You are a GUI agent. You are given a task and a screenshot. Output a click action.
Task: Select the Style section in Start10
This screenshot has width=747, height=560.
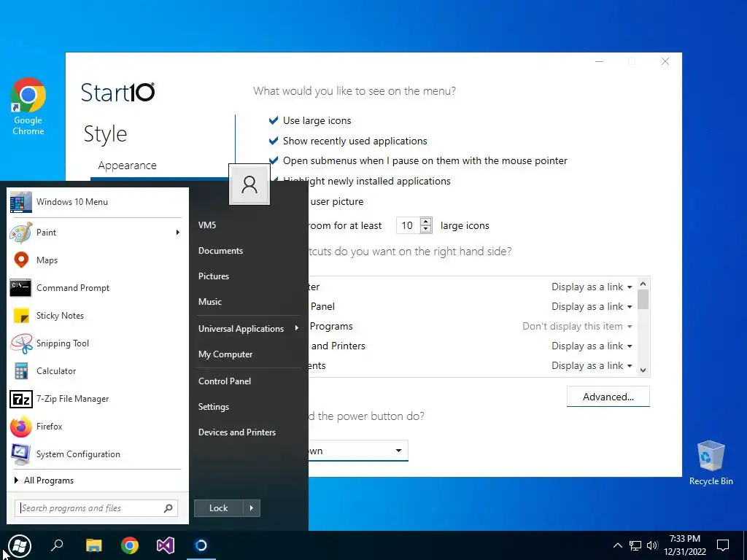tap(105, 134)
